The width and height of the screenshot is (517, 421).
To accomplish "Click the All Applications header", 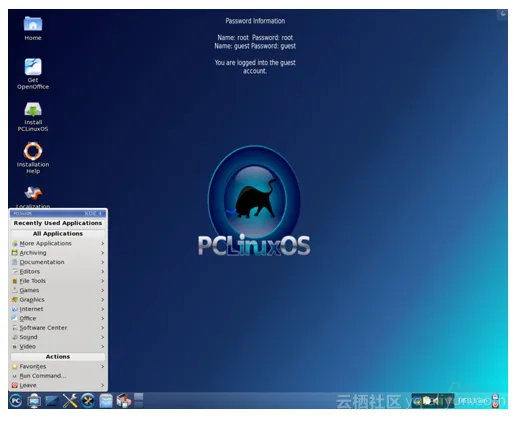I will [x=58, y=233].
